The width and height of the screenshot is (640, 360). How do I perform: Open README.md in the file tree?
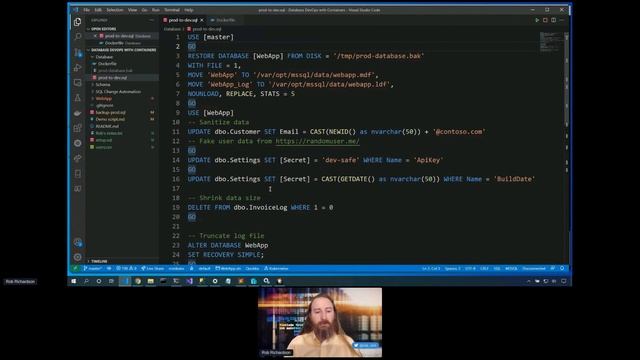pos(107,126)
